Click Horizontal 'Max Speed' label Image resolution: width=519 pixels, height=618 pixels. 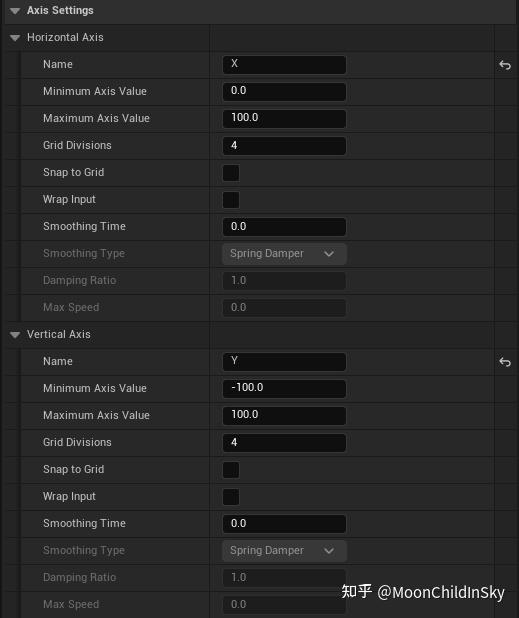pos(71,307)
